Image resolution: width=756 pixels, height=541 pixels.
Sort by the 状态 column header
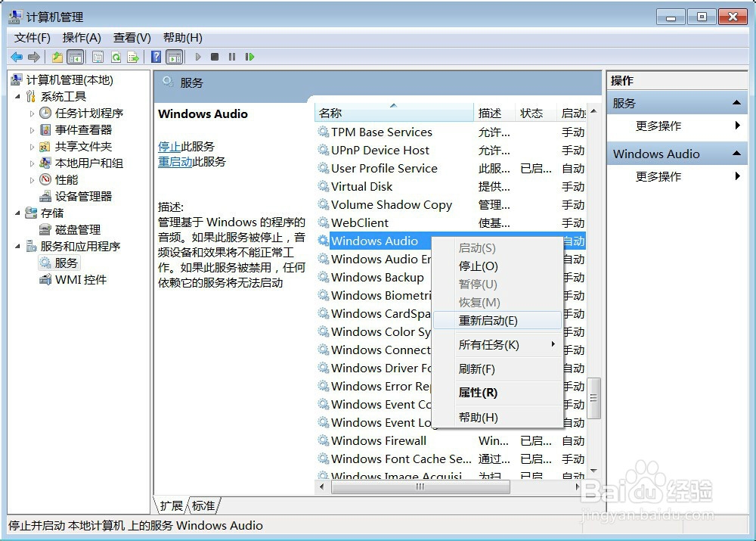click(x=536, y=113)
